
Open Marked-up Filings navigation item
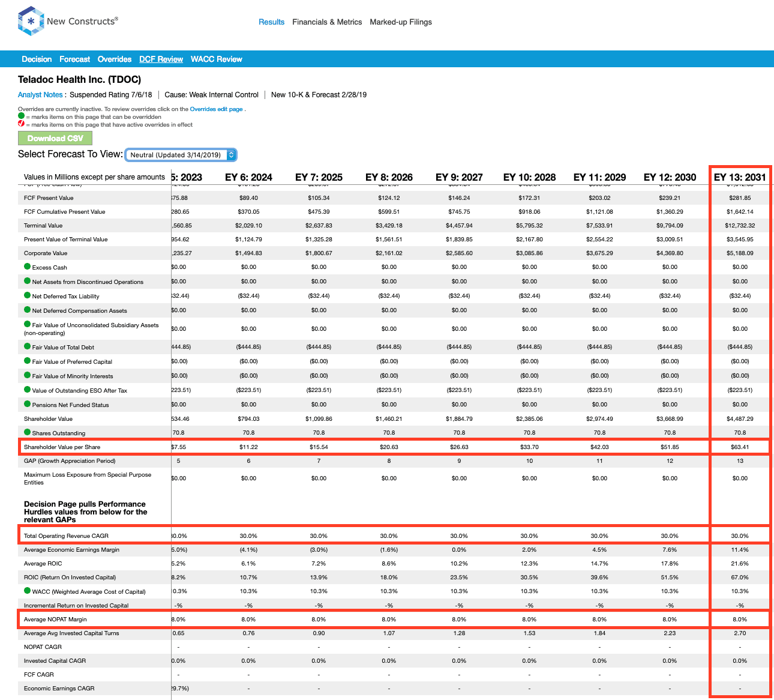401,22
